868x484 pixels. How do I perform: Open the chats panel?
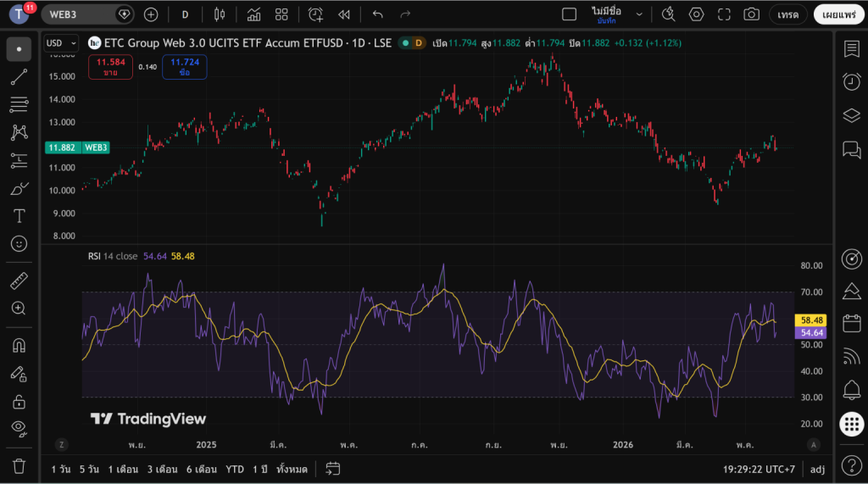(x=851, y=149)
